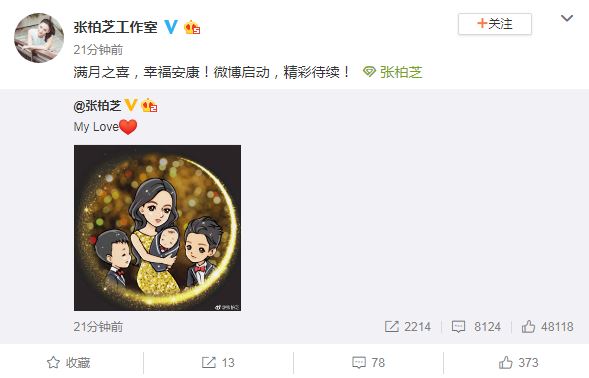
Task: Like this post with 373 likes
Action: click(518, 363)
